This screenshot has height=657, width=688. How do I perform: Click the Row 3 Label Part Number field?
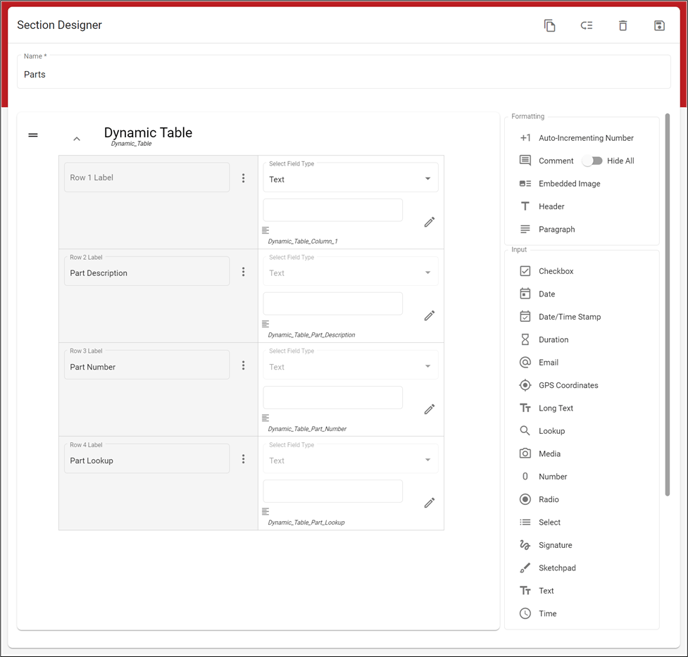pyautogui.click(x=147, y=365)
